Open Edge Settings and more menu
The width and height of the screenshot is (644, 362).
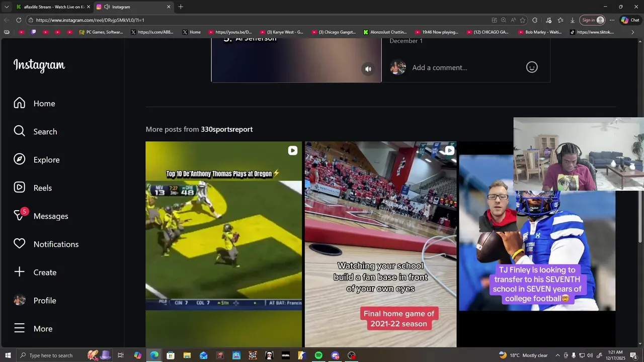(x=612, y=20)
